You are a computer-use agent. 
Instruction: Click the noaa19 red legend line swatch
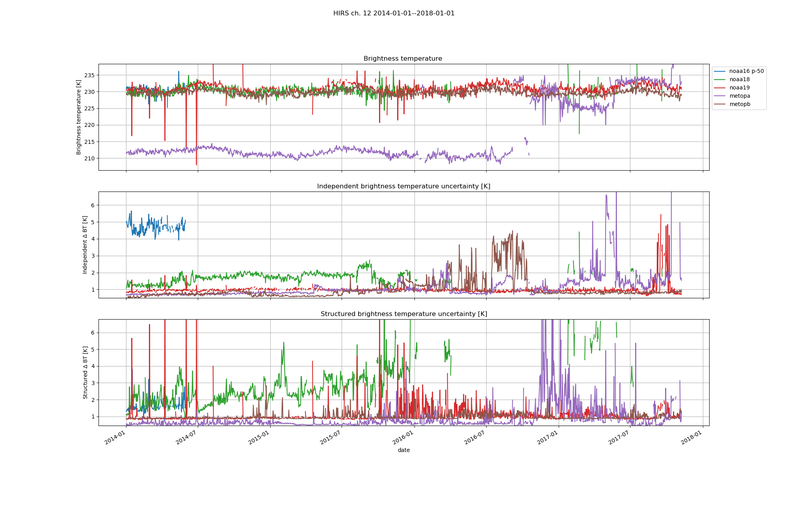(x=720, y=88)
